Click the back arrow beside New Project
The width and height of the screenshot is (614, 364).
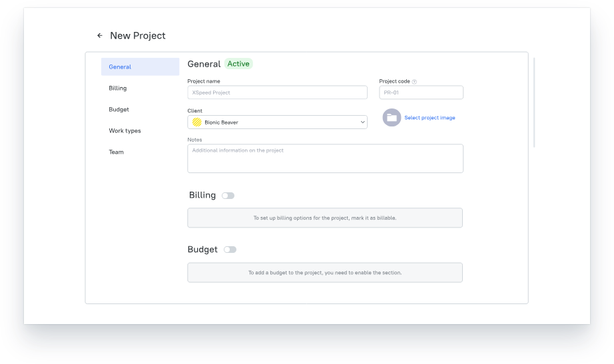pyautogui.click(x=100, y=36)
